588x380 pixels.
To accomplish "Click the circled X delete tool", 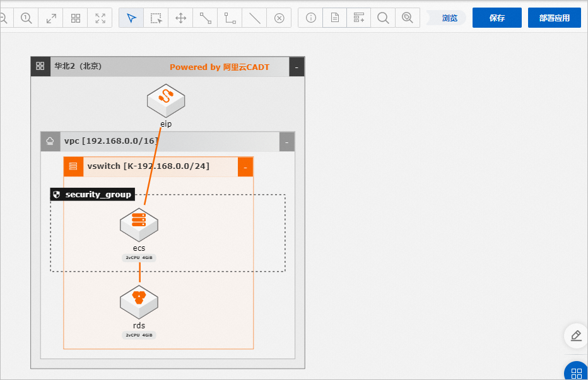I will (279, 18).
